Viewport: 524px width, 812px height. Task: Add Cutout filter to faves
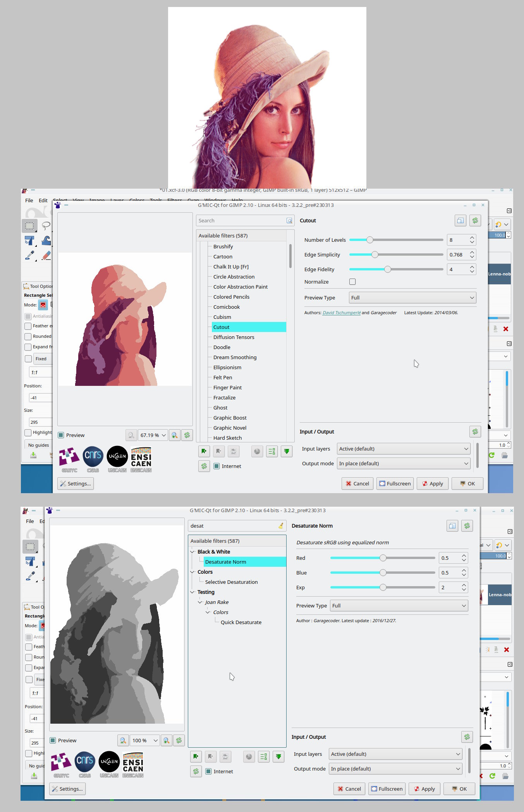click(x=204, y=451)
